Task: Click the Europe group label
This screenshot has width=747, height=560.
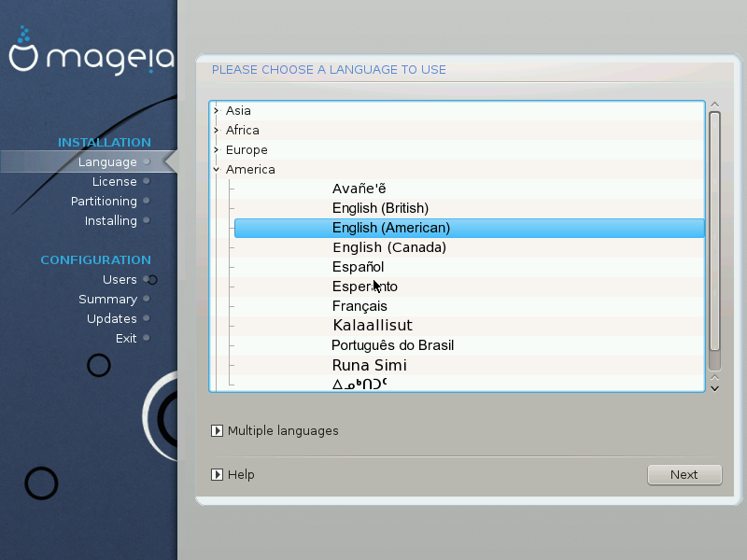Action: point(247,150)
